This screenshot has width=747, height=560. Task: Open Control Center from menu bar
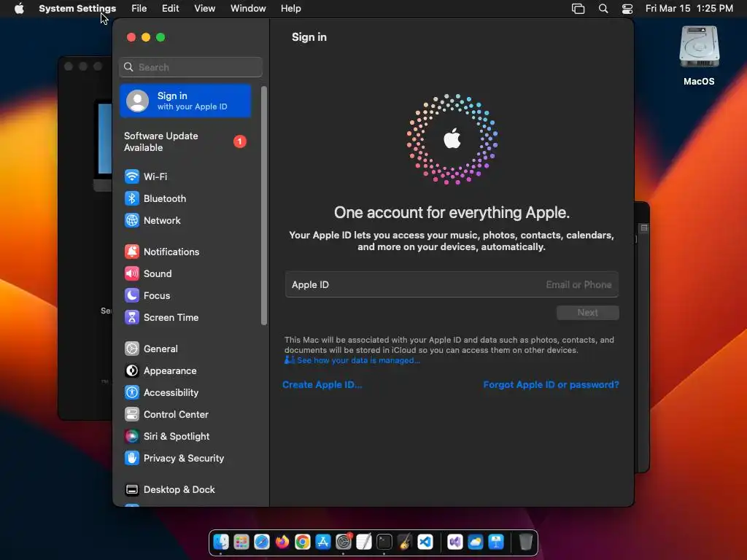coord(627,9)
